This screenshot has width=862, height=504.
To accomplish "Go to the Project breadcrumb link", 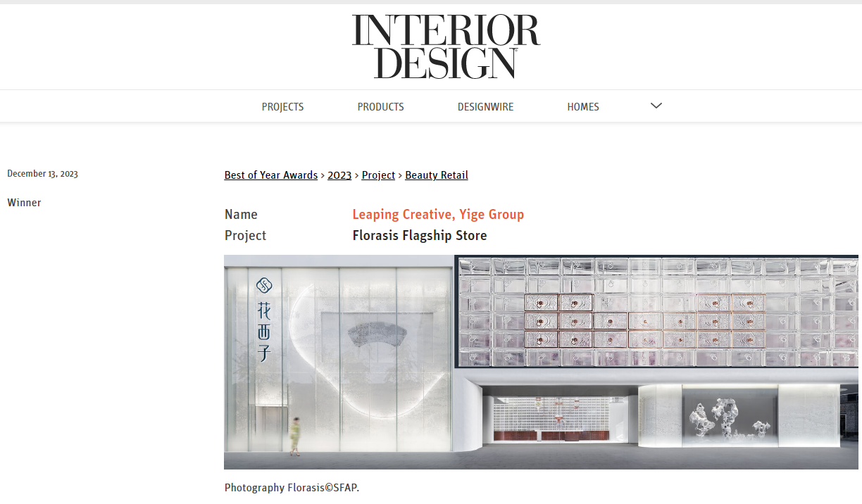I will [378, 175].
